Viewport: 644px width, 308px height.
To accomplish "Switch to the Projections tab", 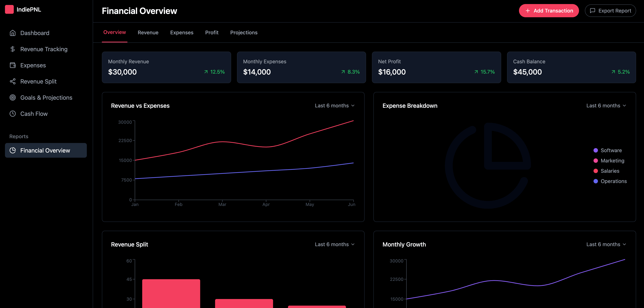I will coord(244,32).
